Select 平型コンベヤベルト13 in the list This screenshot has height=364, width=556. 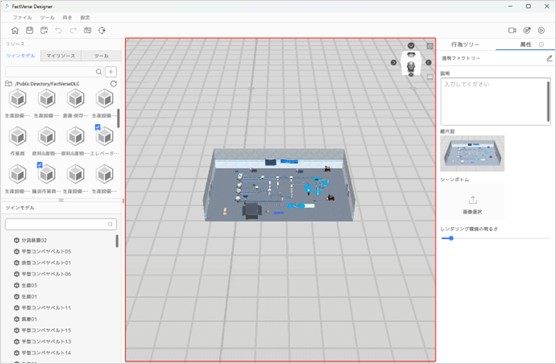pos(46,342)
